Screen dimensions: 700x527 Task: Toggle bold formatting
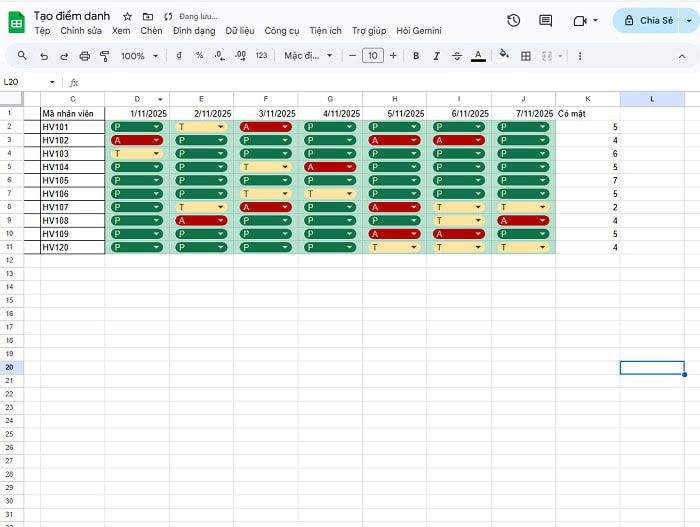coord(416,56)
